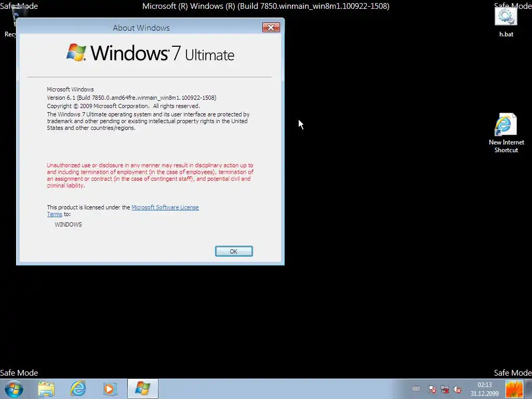Click the red unauthorized use warning text

tap(150, 176)
